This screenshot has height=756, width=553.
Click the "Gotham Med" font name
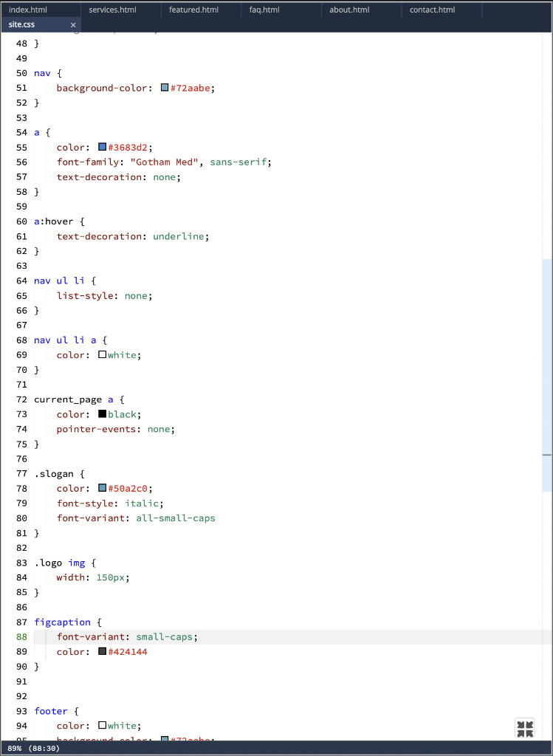click(165, 162)
